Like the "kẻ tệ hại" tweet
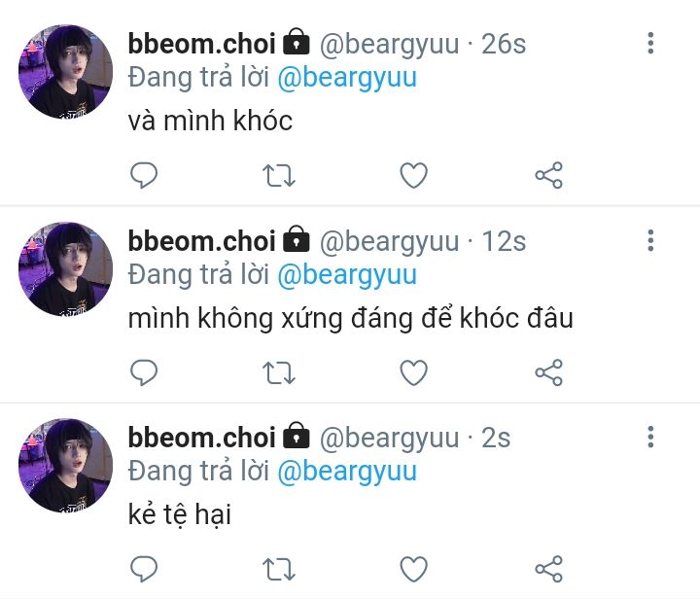700x599 pixels. coord(414,568)
